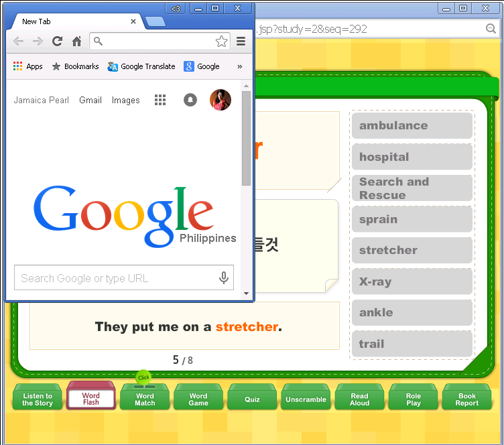Click the scrollbar up arrow

246,86
